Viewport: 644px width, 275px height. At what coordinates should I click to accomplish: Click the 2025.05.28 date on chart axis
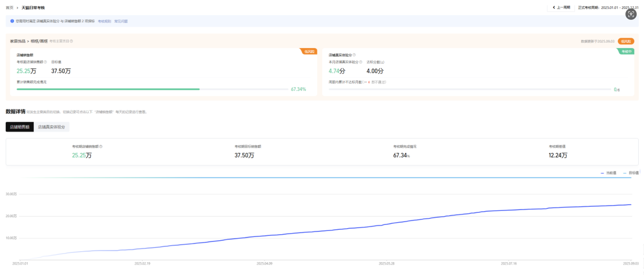coord(387,264)
